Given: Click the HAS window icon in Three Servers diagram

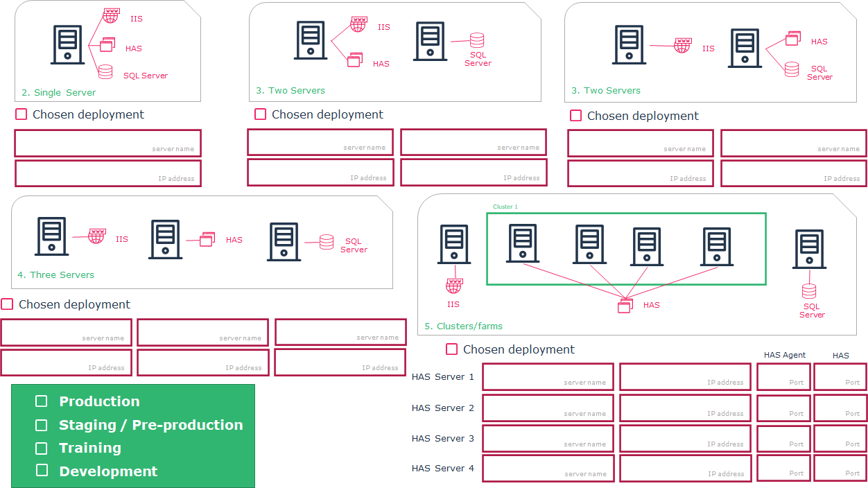Looking at the screenshot, I should pos(207,239).
